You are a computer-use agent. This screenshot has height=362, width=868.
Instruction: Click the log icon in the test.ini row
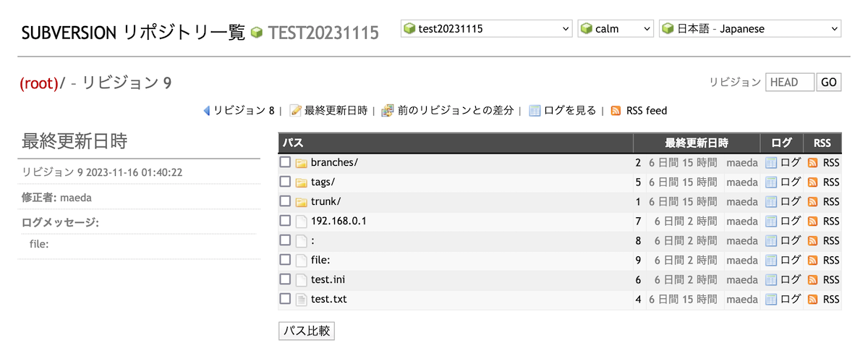coord(771,279)
